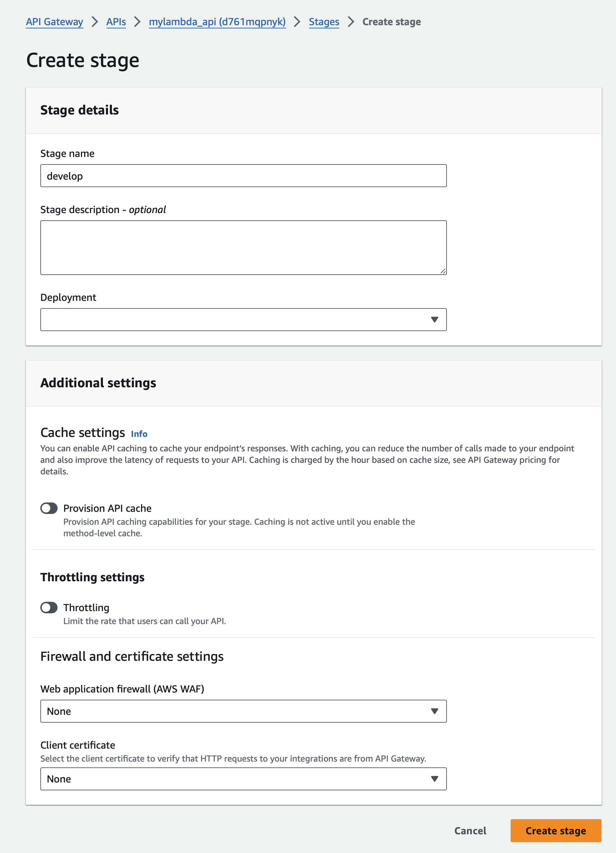Click the Client certificate dropdown arrow icon
Screen dimensions: 616x853
(434, 779)
